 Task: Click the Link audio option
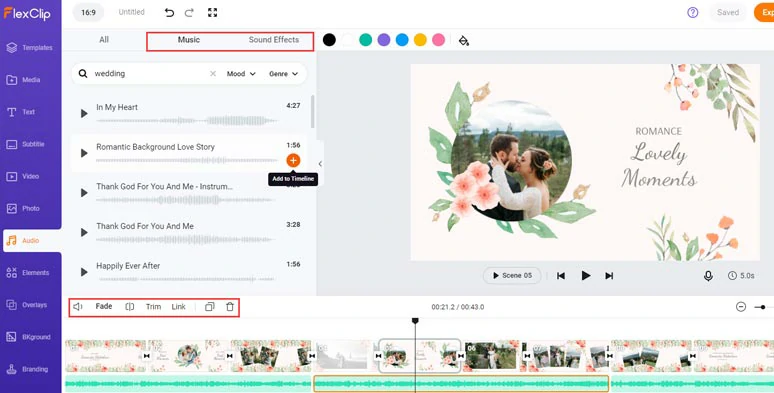[x=178, y=307]
